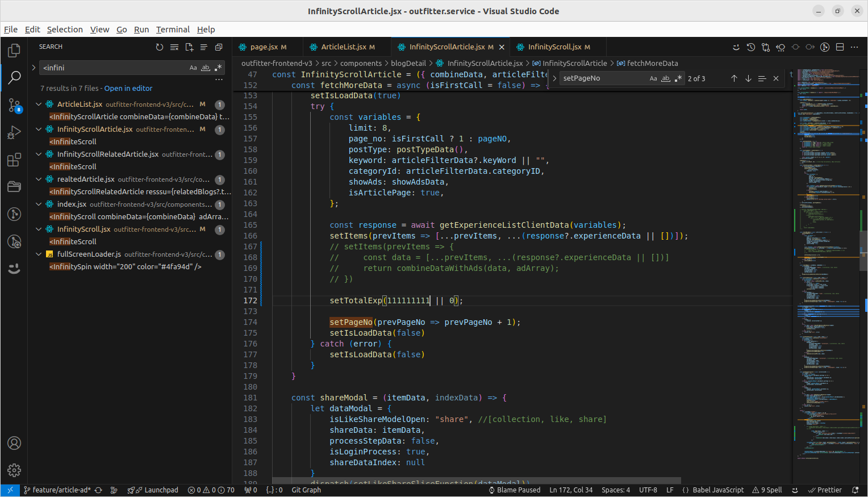Collapse InfinityScrollRelatedArticle.jsx result group

click(39, 154)
